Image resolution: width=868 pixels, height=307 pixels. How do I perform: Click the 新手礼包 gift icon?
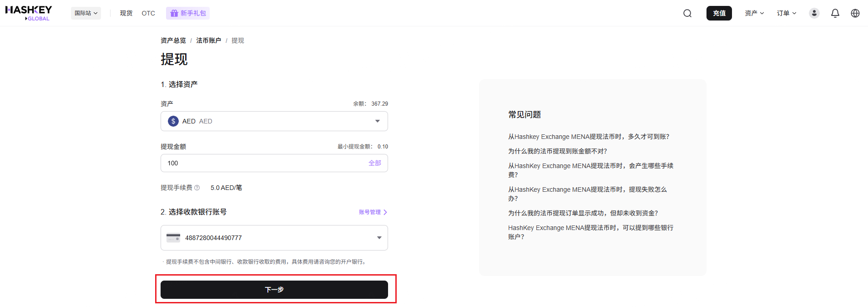tap(174, 13)
